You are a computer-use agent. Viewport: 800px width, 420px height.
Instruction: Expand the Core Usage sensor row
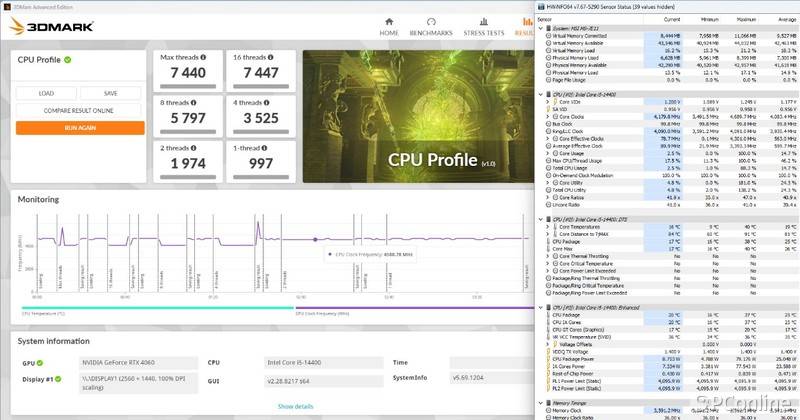pos(548,152)
